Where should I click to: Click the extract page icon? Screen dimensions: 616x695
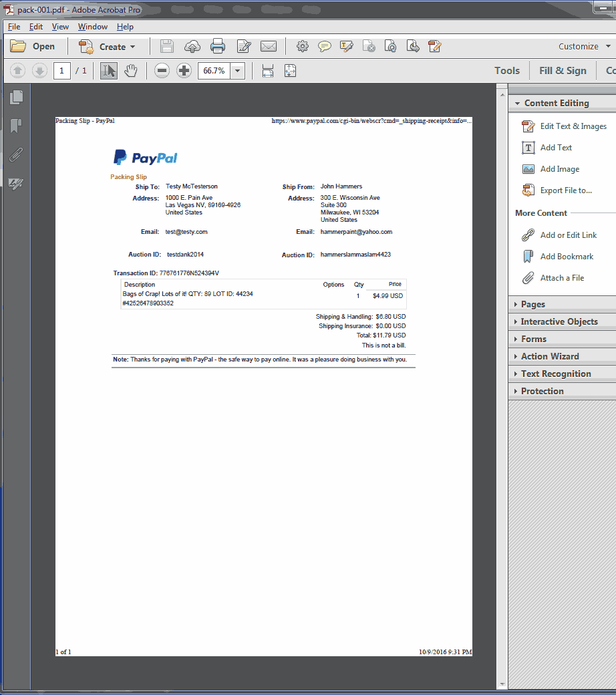click(x=413, y=46)
